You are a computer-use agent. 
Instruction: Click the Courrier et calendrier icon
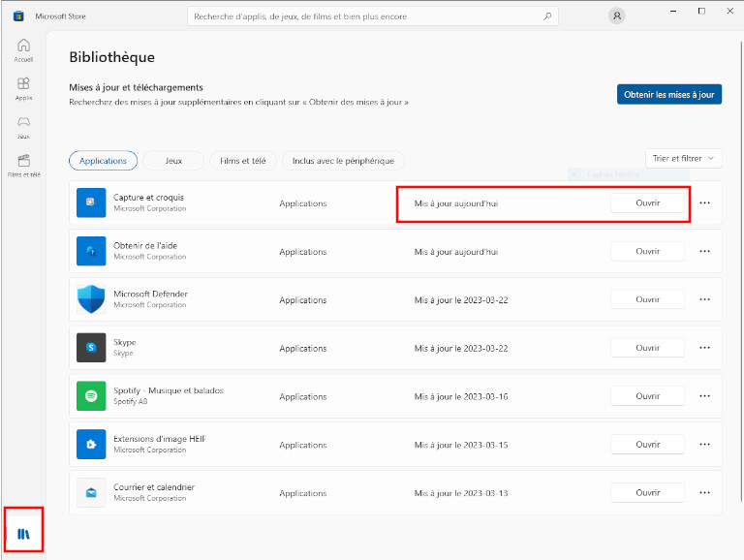pos(91,492)
